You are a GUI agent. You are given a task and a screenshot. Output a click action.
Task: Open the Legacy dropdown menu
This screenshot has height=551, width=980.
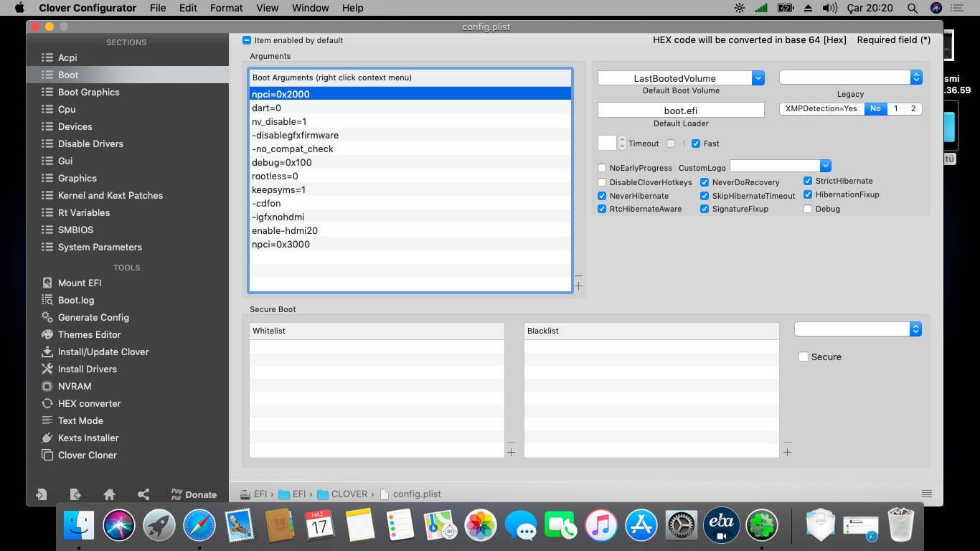click(x=915, y=77)
